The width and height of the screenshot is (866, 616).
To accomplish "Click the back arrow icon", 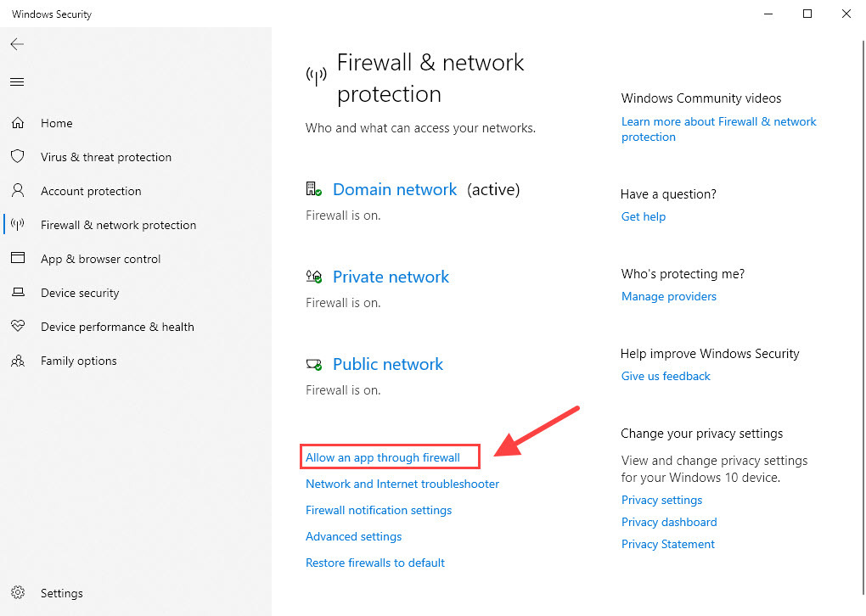I will pyautogui.click(x=17, y=44).
